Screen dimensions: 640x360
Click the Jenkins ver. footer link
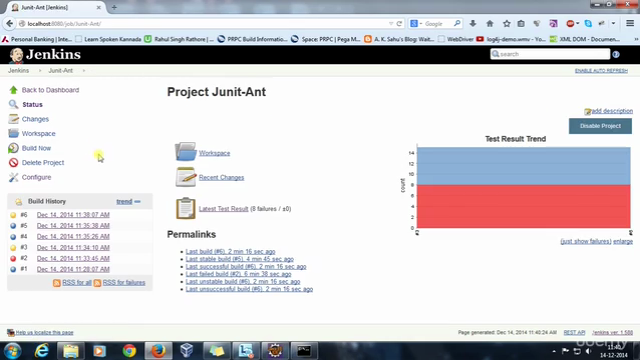612,332
